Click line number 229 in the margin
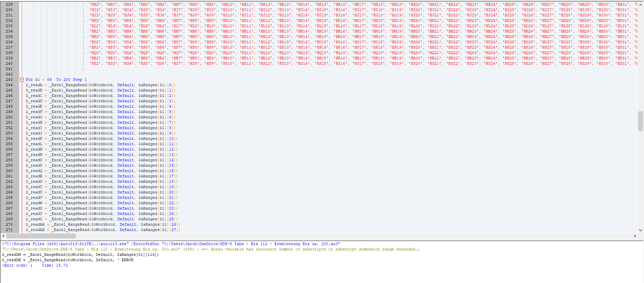 point(9,5)
